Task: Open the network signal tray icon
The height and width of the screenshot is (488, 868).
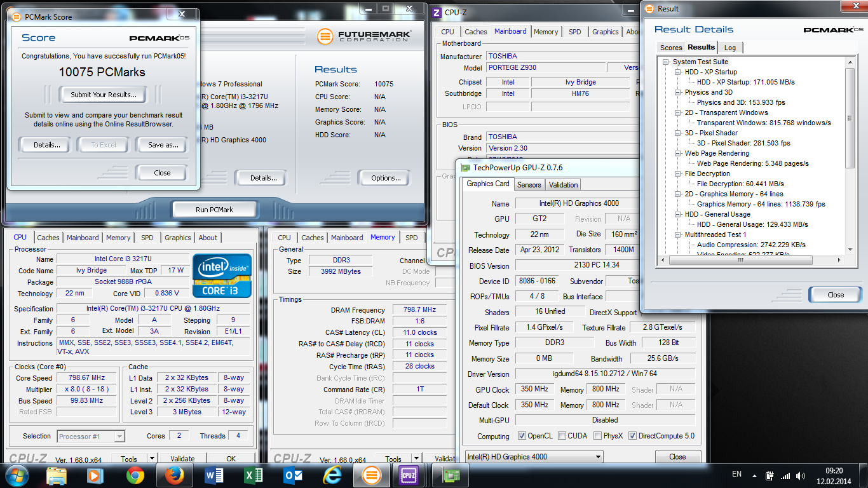Action: tap(785, 475)
